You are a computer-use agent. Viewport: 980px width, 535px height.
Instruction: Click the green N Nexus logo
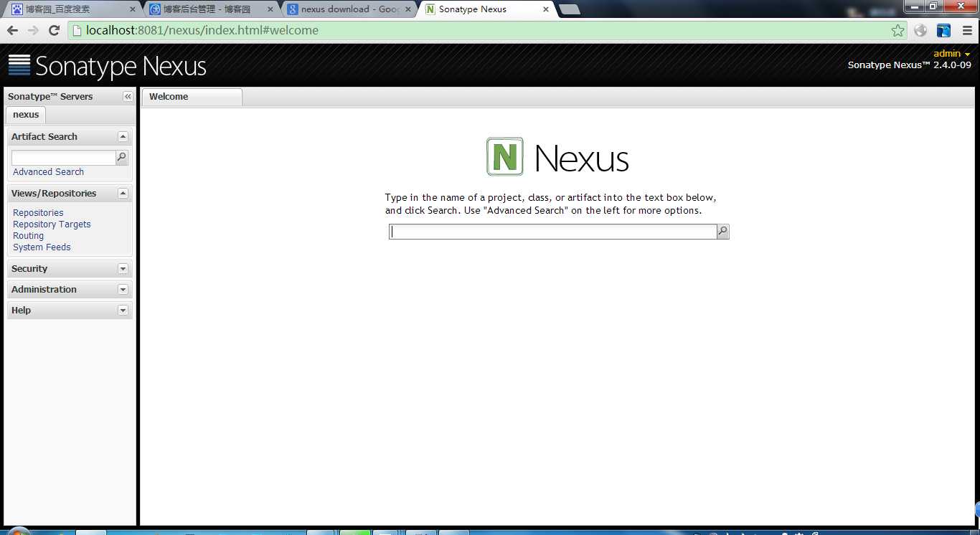point(505,156)
